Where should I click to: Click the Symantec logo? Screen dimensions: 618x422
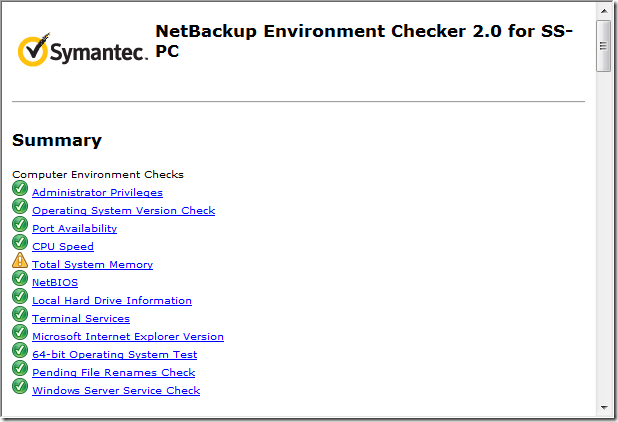82,49
